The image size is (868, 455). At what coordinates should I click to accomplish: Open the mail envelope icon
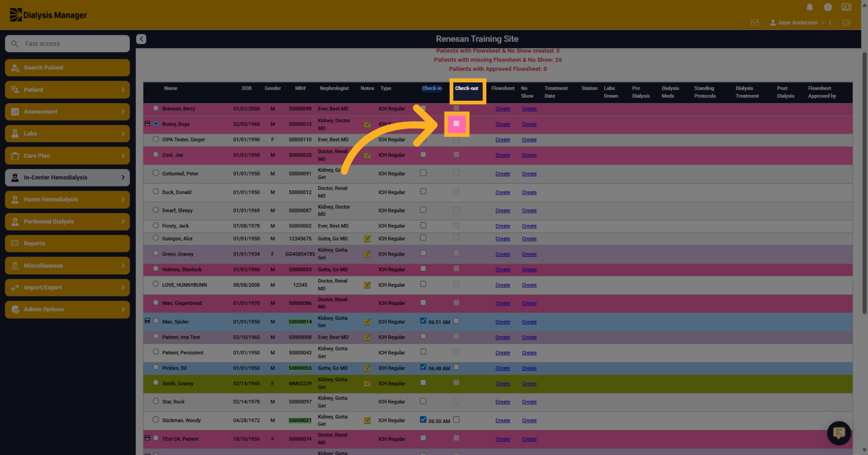click(x=755, y=22)
